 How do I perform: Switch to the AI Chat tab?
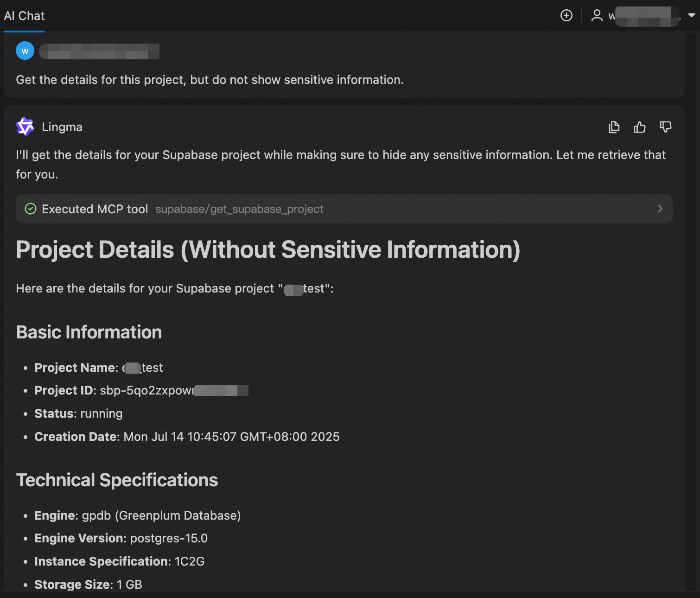pyautogui.click(x=24, y=16)
